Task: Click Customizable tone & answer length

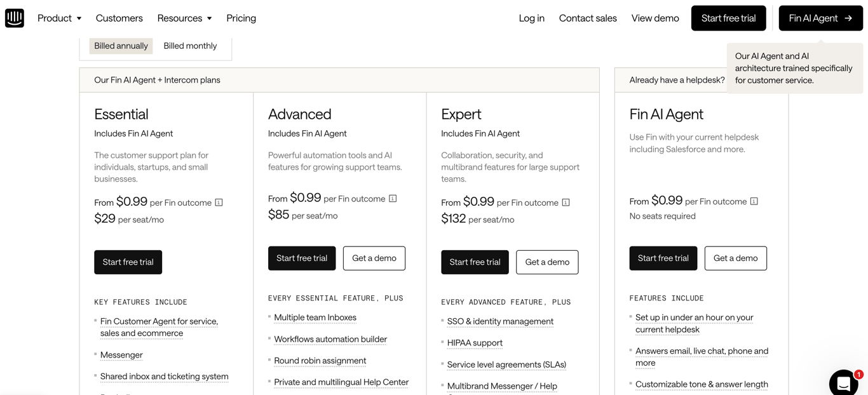Action: (702, 384)
